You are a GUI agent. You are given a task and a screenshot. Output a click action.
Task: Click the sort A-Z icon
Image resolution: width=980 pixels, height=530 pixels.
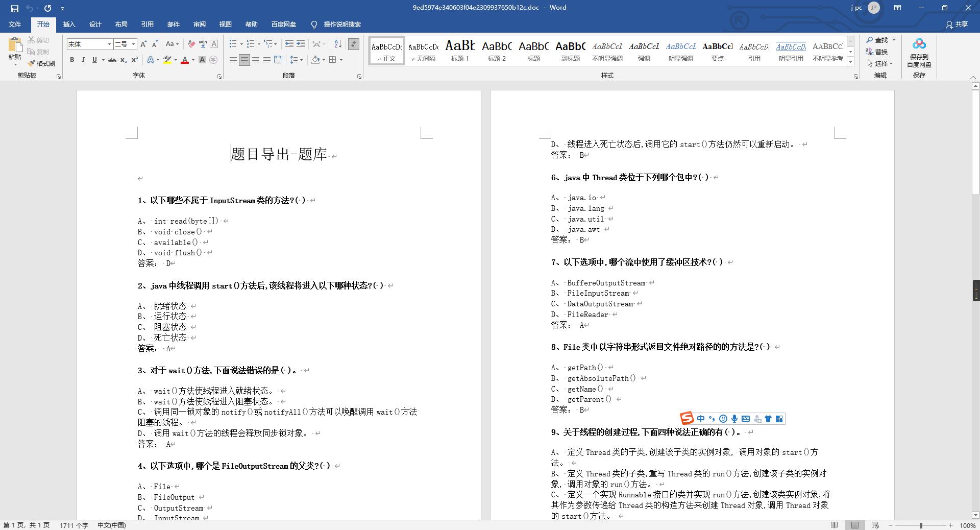[338, 44]
